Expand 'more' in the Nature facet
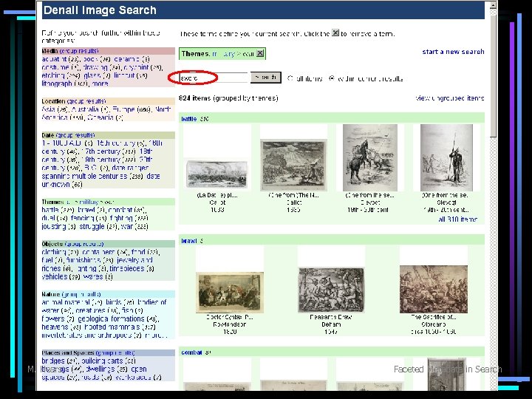 pos(155,335)
